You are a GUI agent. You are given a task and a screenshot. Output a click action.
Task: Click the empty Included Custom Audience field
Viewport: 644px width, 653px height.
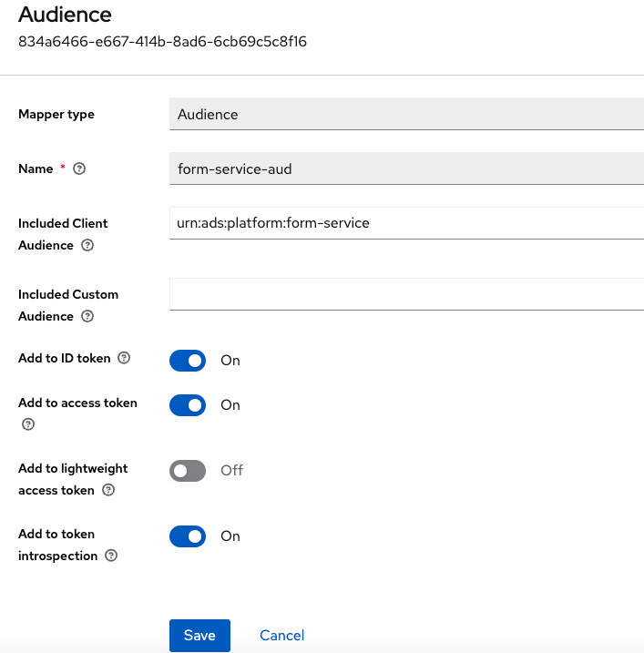coord(406,294)
